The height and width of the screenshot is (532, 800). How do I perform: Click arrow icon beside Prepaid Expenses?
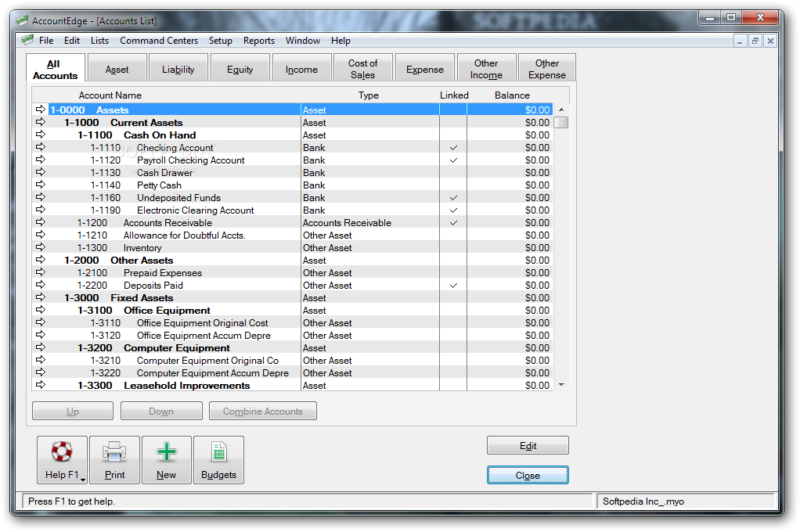pos(41,271)
